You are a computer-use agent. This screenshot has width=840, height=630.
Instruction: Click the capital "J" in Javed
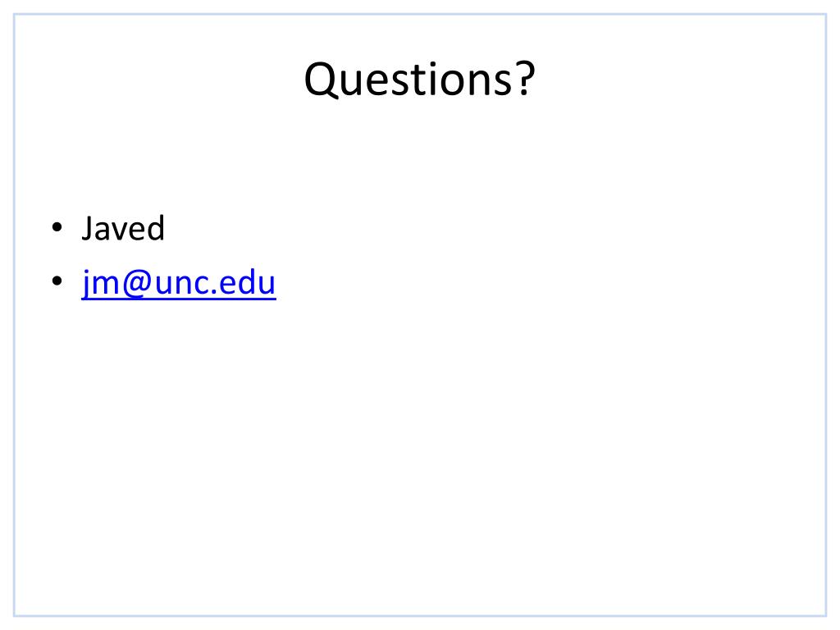coord(89,228)
